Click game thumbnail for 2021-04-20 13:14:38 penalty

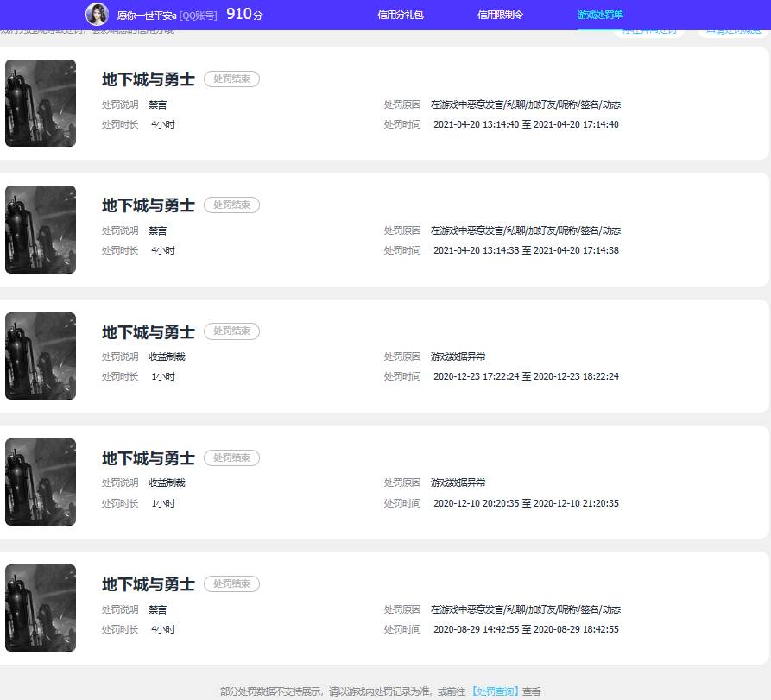(41, 230)
